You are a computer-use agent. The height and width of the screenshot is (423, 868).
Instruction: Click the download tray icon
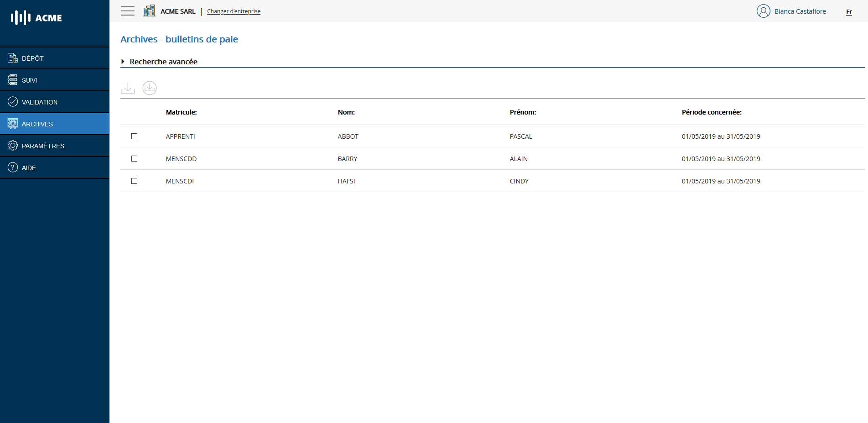128,88
